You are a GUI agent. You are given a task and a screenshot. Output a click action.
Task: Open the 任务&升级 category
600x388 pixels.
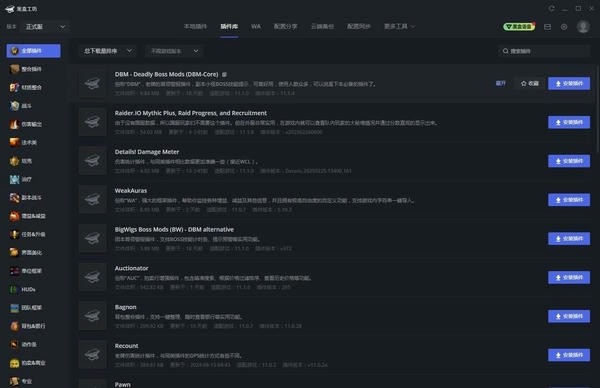[33, 235]
